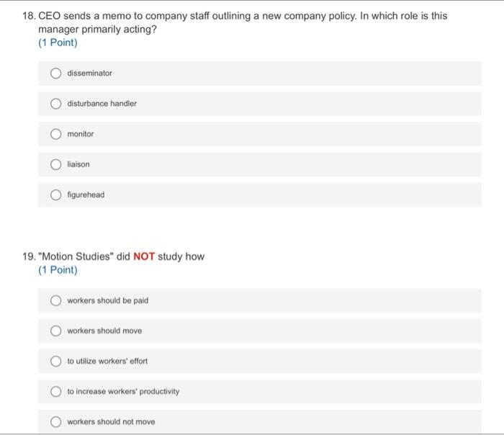504x435 pixels.
Task: Select the "disseminator" radio option
Action: pos(55,73)
